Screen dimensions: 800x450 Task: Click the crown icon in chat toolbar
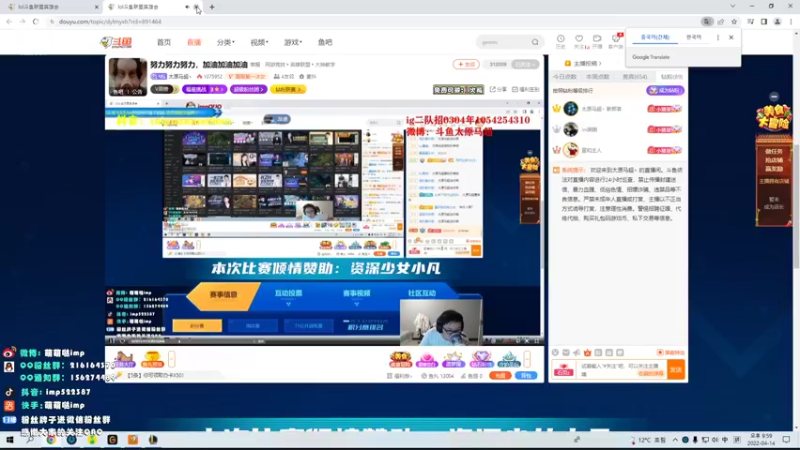coord(587,353)
